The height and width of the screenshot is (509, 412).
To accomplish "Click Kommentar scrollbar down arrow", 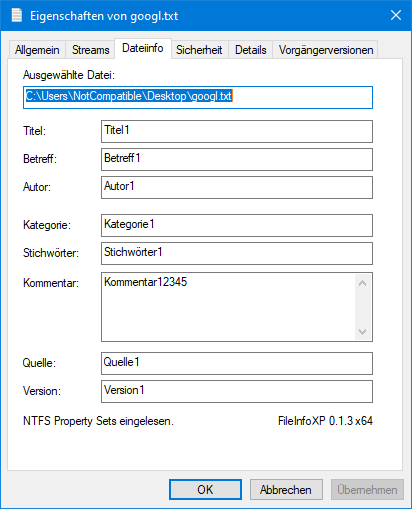I will point(363,331).
